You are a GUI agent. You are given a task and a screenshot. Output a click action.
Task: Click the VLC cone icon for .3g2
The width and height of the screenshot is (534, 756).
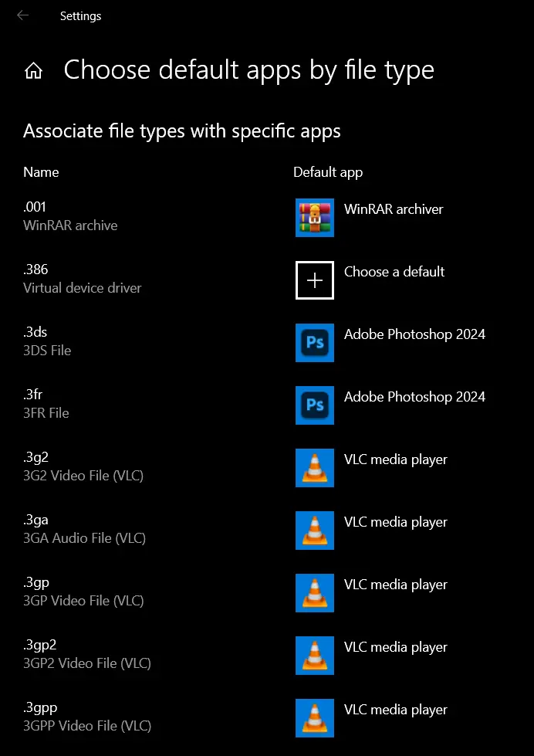(315, 468)
